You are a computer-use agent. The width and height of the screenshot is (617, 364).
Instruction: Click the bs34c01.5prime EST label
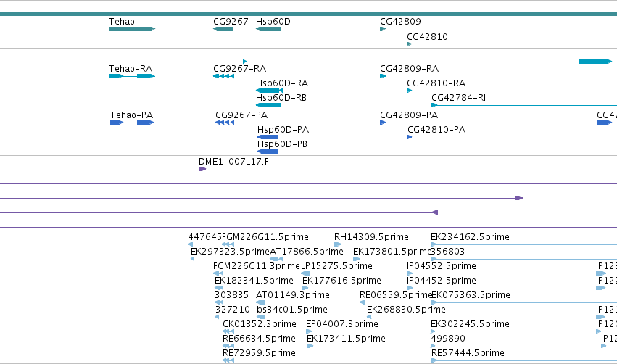(292, 310)
